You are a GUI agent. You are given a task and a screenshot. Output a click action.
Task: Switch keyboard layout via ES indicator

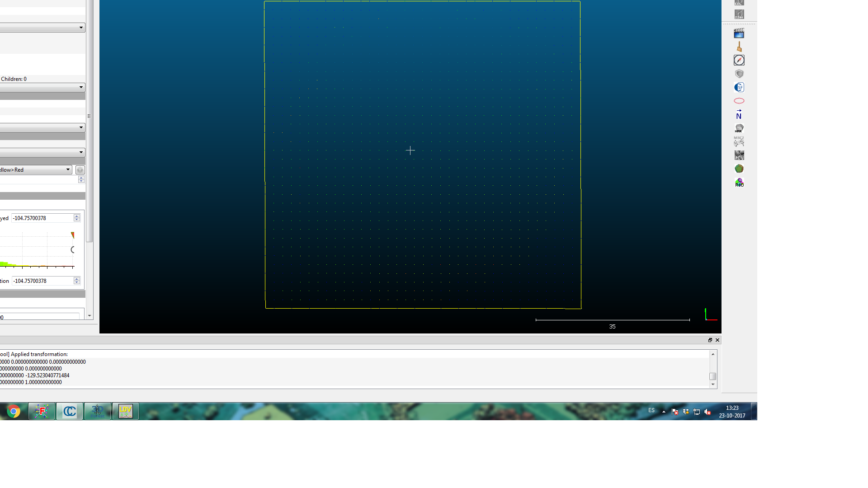click(x=651, y=410)
